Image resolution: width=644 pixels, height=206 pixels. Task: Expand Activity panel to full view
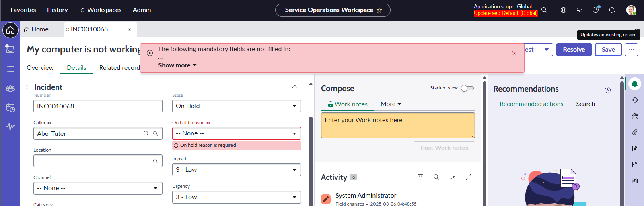click(468, 177)
